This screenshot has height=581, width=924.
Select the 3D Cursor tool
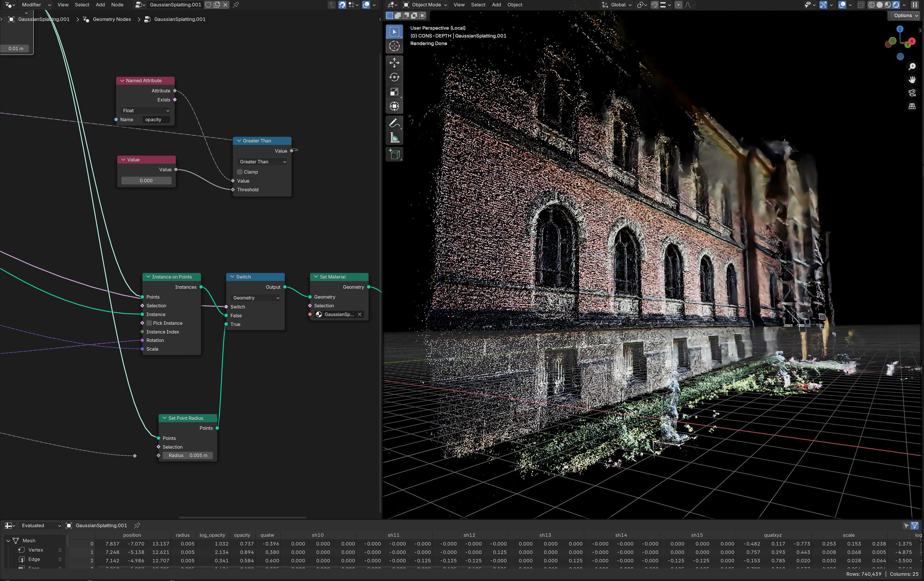[394, 46]
